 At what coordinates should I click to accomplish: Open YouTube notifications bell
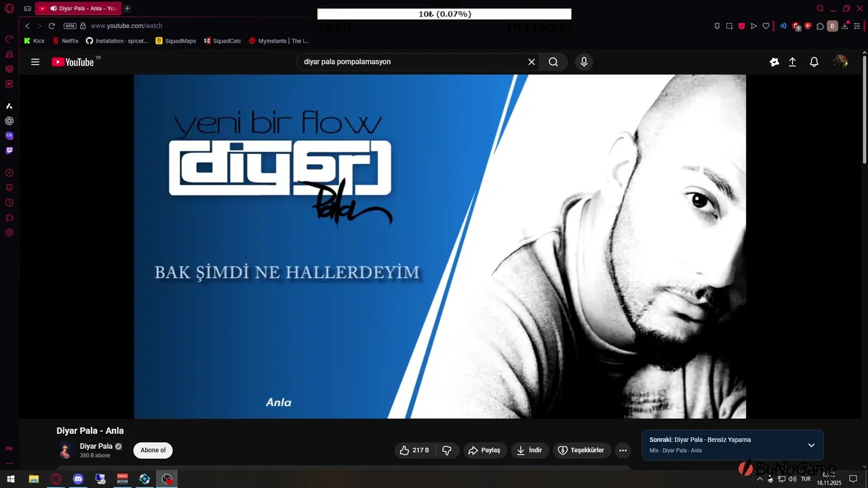pyautogui.click(x=814, y=62)
